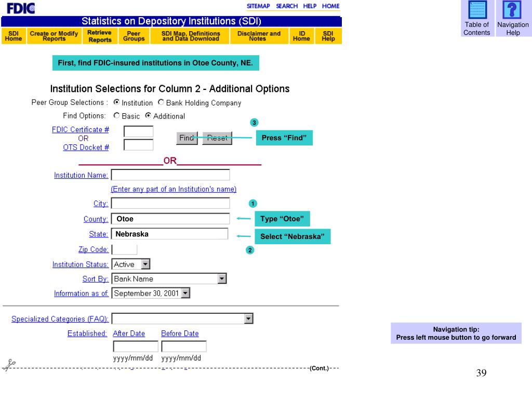Click the Information as of label link

[x=81, y=294]
